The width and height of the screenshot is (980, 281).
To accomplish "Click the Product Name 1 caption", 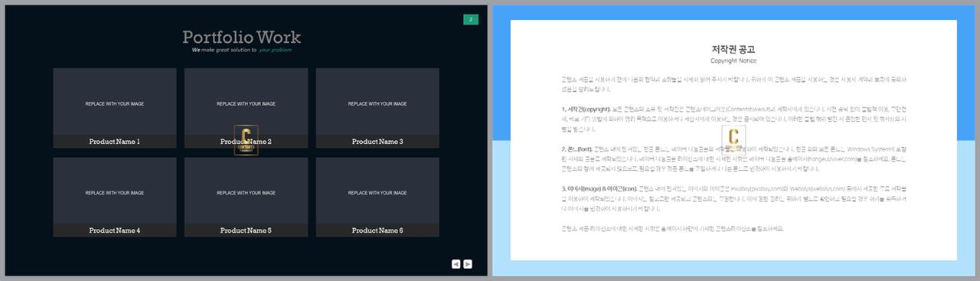I will 115,142.
